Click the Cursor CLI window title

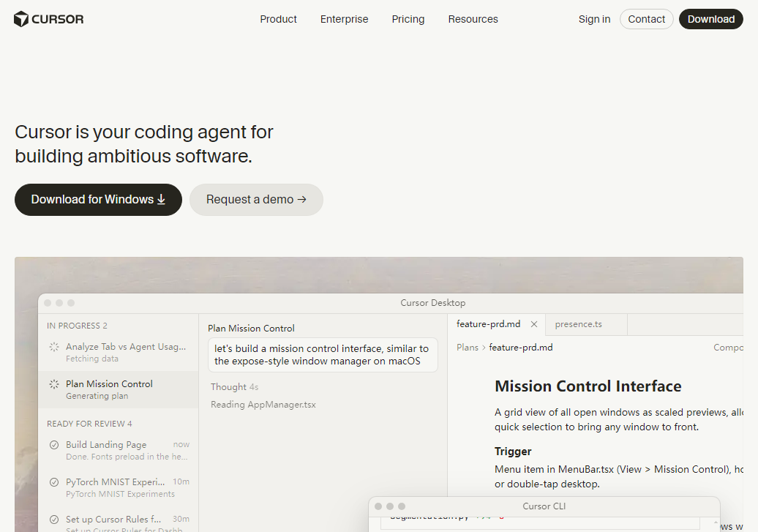(544, 506)
